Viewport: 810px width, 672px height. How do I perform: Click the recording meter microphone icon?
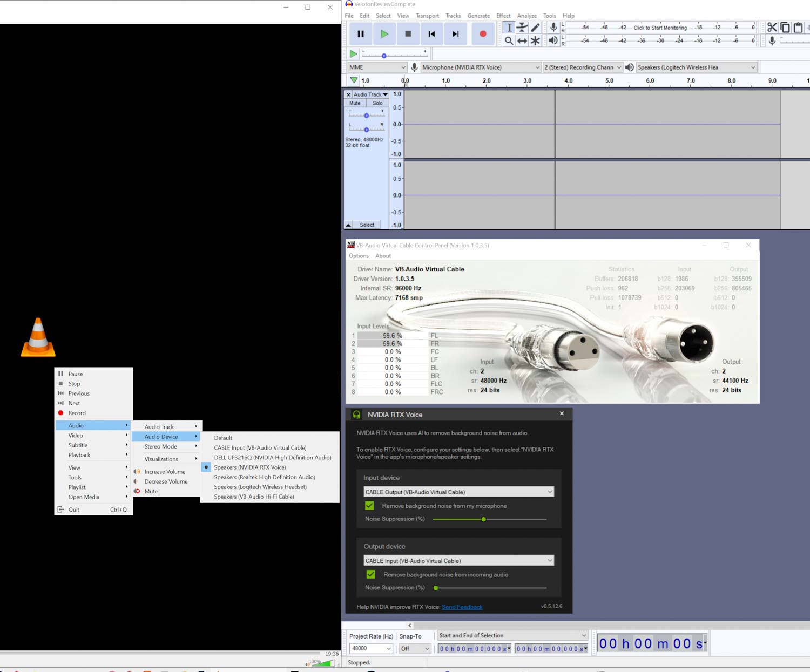[x=553, y=28]
